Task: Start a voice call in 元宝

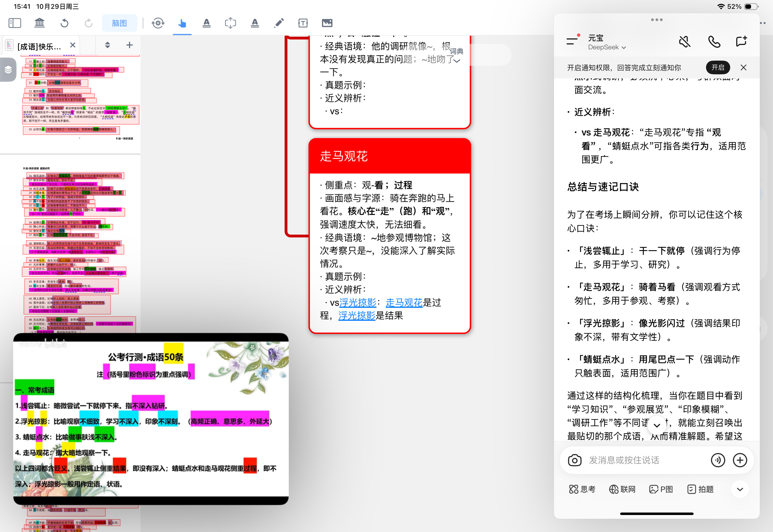Action: pyautogui.click(x=714, y=42)
